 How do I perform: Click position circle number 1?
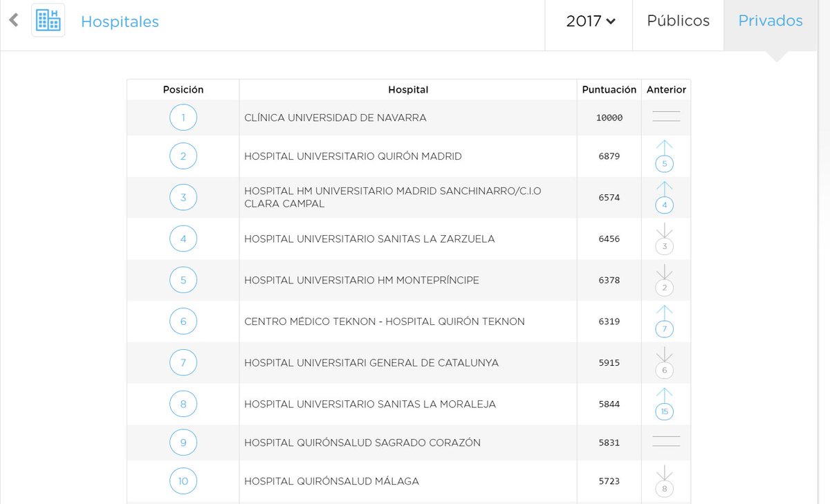tap(183, 118)
